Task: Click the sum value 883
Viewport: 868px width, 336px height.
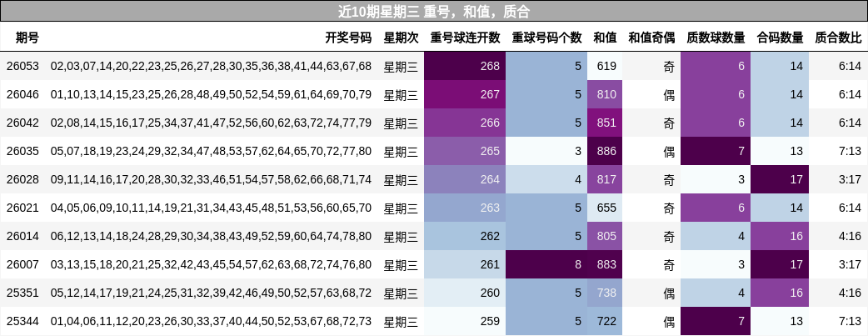Action: point(605,264)
